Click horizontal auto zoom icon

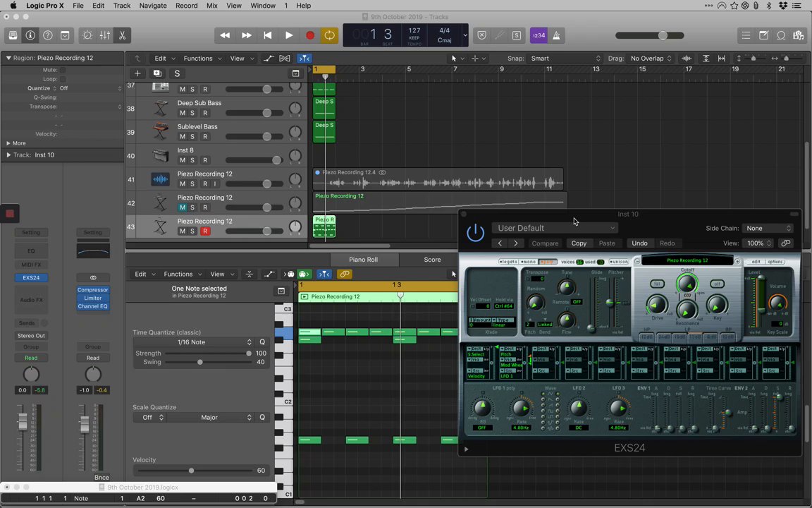tap(721, 58)
